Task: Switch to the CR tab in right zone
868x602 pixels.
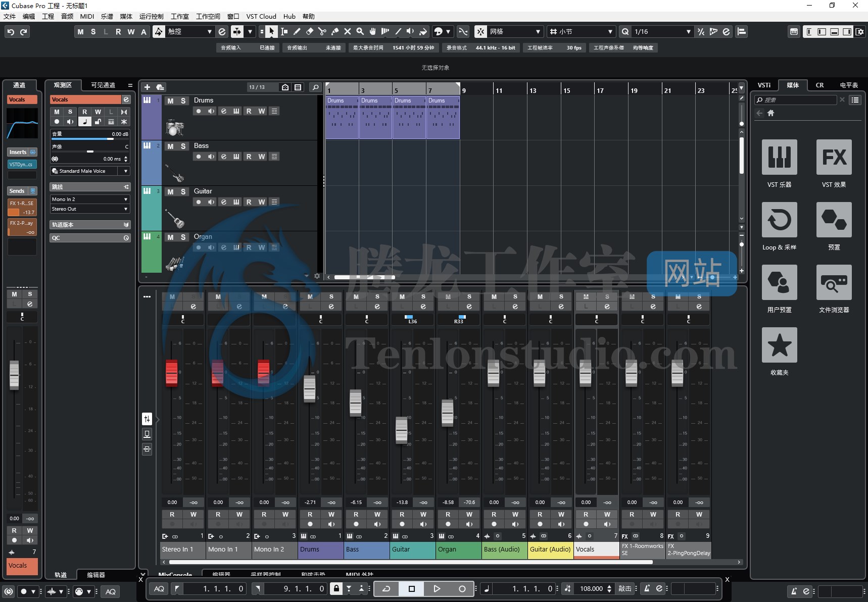Action: click(x=819, y=85)
